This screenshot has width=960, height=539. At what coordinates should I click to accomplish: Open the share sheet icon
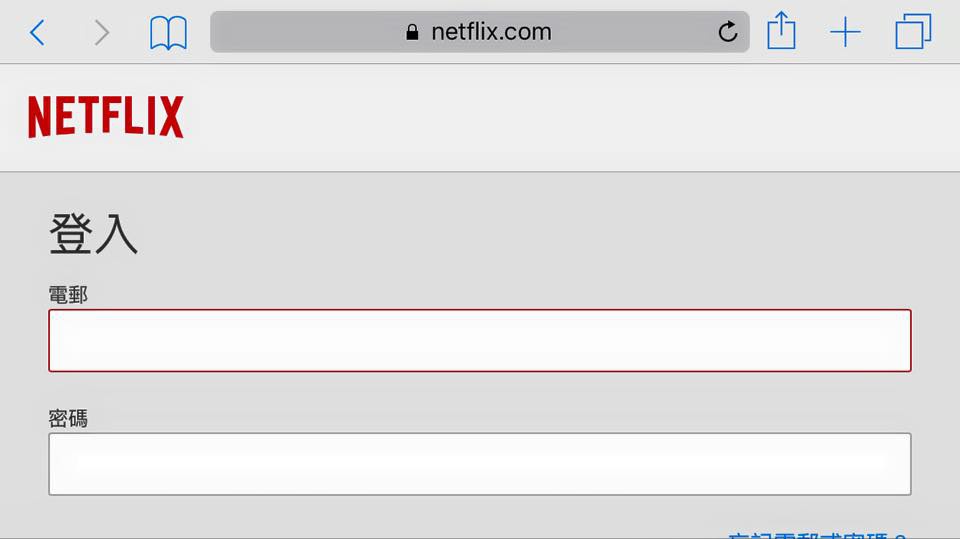click(781, 30)
